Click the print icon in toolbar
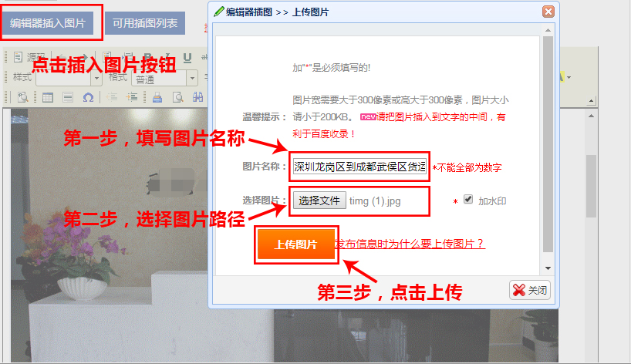This screenshot has height=364, width=631. (157, 97)
